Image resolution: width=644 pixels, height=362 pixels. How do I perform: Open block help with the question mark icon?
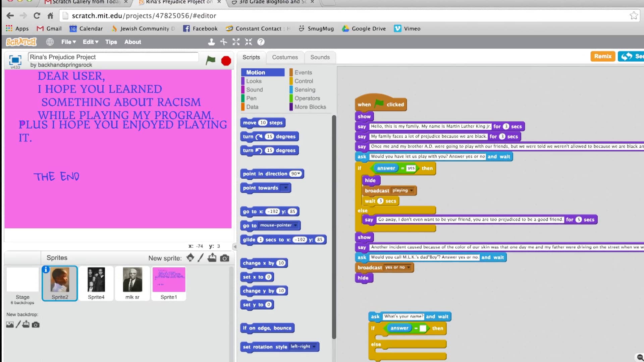[261, 42]
